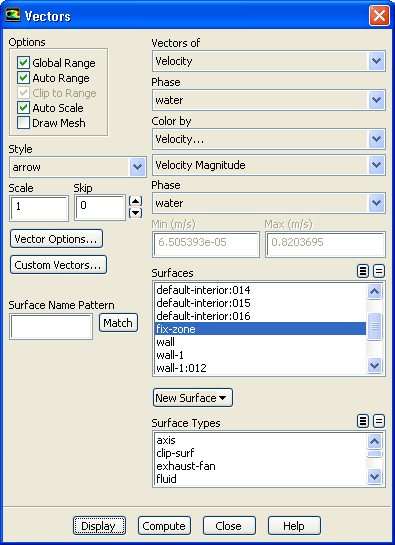Screen dimensions: 395x545
Task: Click the Help button
Action: click(295, 526)
